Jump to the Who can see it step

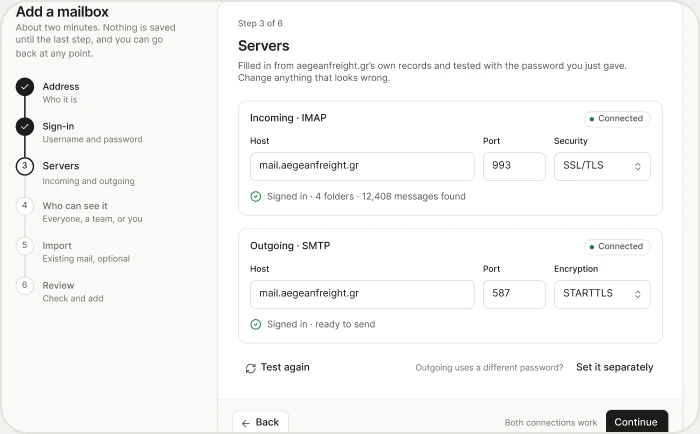(75, 206)
